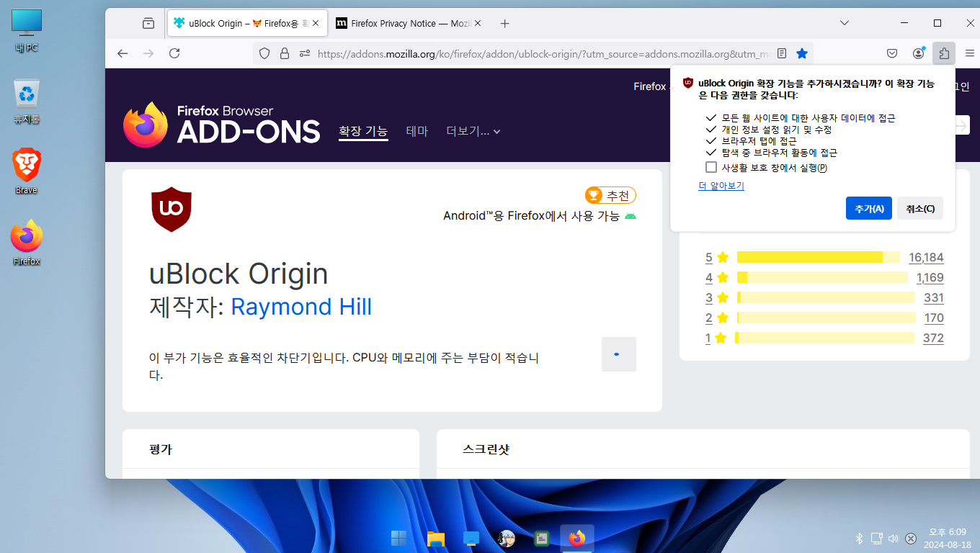980x553 pixels.
Task: Click the volume speaker icon in system tray
Action: click(894, 538)
